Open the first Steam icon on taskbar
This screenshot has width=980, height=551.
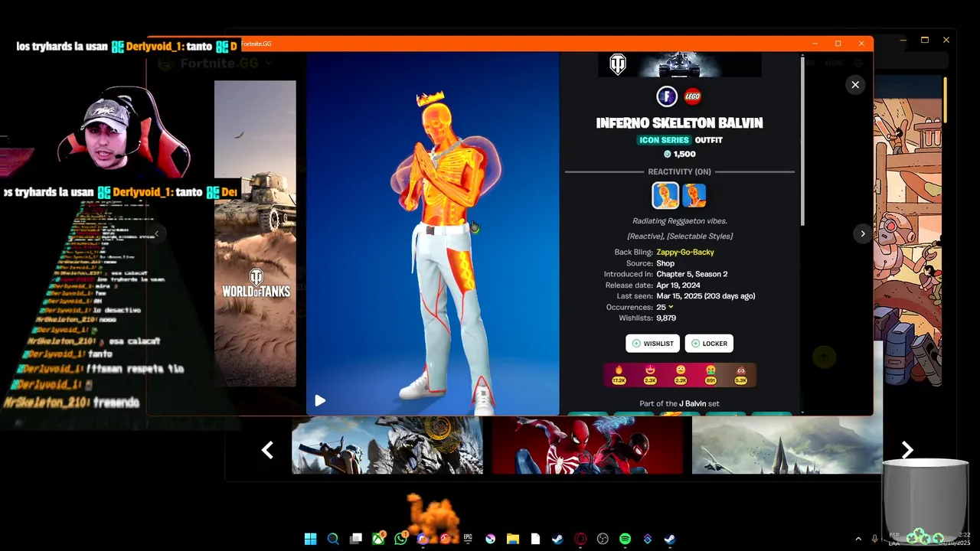(557, 539)
